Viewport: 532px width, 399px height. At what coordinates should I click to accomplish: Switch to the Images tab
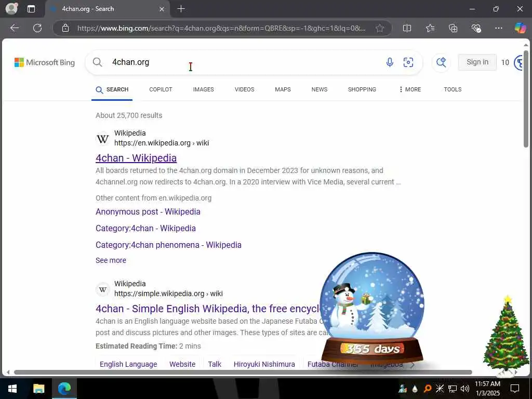(203, 89)
